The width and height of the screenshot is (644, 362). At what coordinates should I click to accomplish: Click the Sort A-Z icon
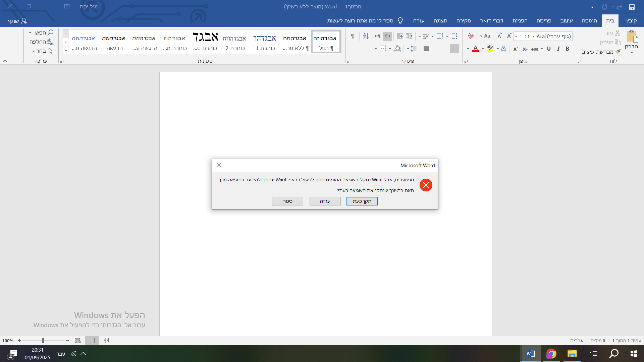point(366,36)
